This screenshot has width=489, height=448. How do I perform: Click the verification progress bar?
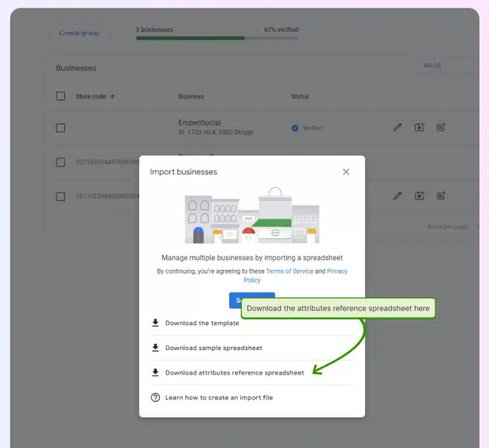(x=217, y=38)
